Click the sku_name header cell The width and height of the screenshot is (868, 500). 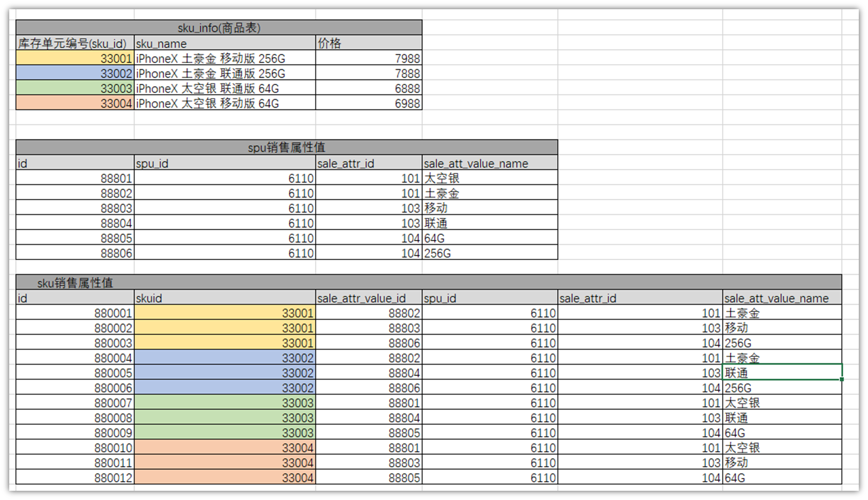pos(225,43)
